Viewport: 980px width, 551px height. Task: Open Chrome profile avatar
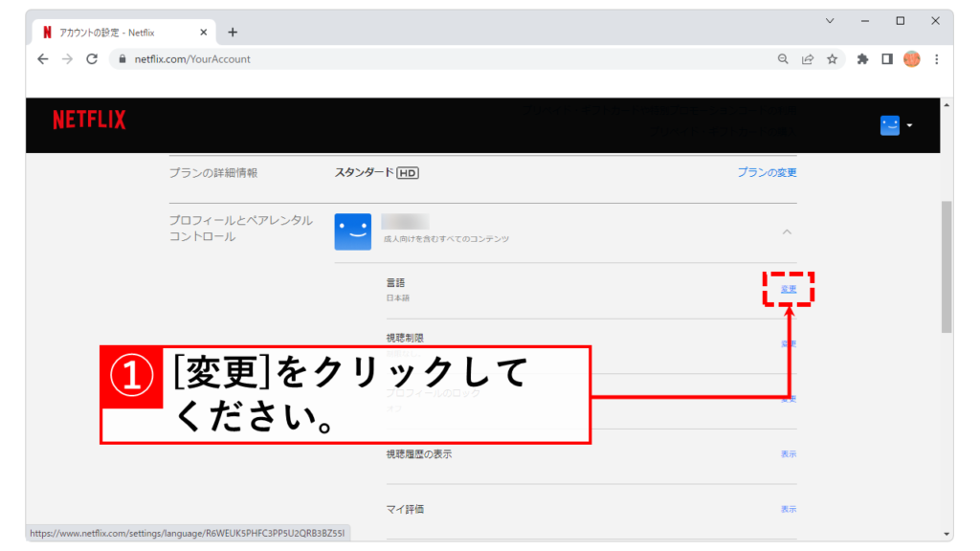(911, 59)
